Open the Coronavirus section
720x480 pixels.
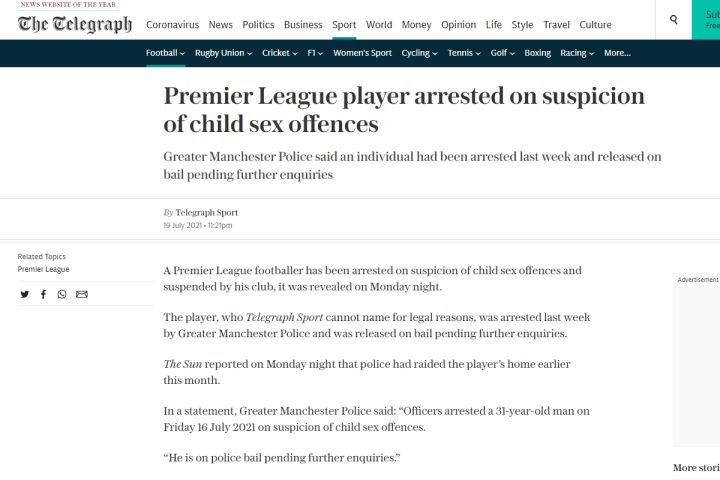[x=173, y=25]
